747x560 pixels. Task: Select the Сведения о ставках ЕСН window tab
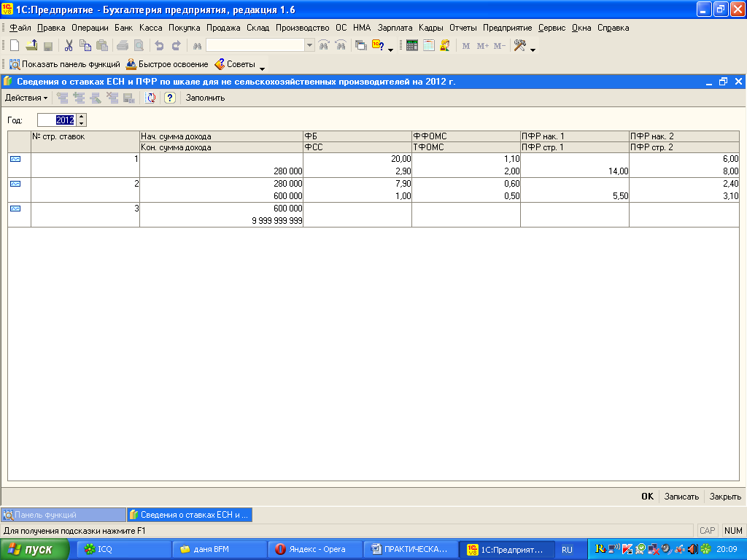(190, 515)
